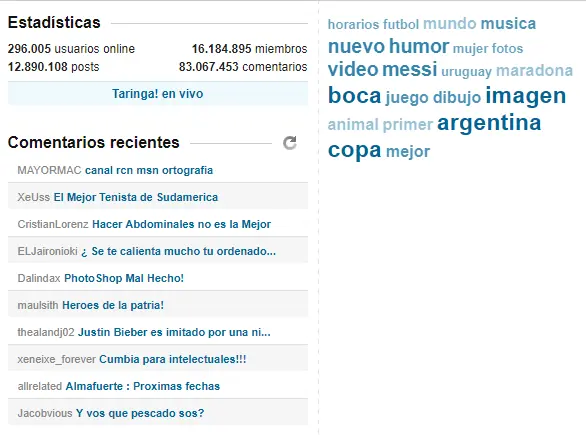
Task: Select the 'mundo' tag
Action: click(x=450, y=24)
